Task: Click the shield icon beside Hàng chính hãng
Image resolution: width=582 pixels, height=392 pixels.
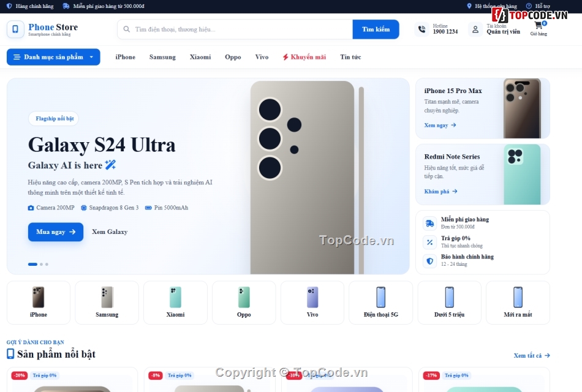Action: (x=9, y=6)
